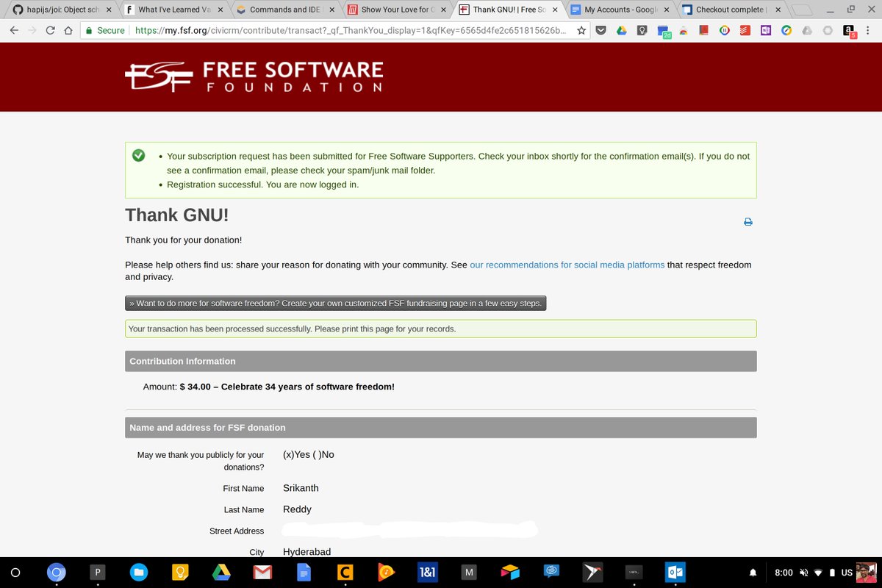The width and height of the screenshot is (882, 588).
Task: Open the Airtable app on shelf
Action: (x=510, y=573)
